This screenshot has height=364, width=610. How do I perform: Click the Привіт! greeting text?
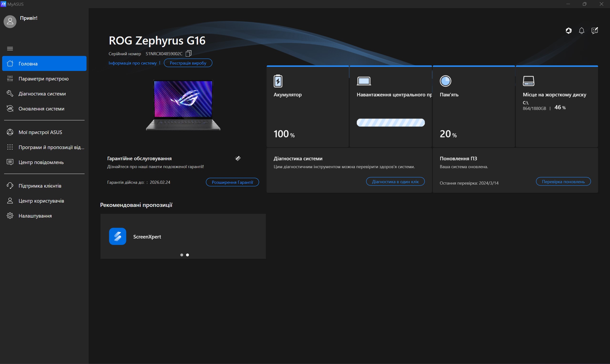29,18
